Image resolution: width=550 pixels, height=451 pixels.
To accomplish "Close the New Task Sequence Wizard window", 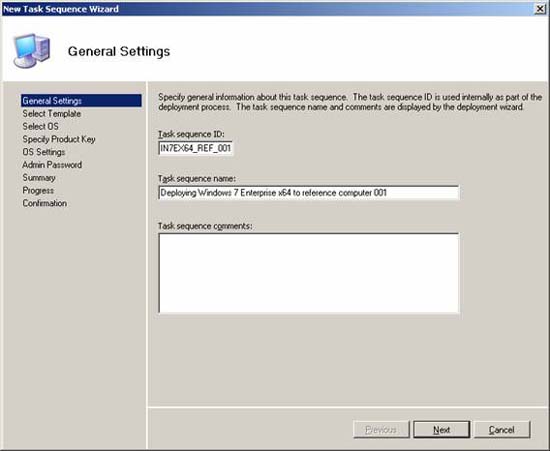I will (539, 9).
